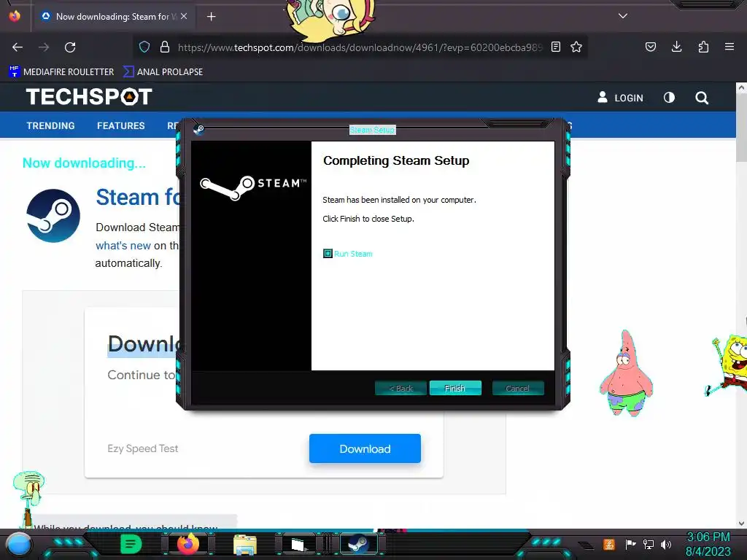747x560 pixels.
Task: Click the Firefox logo in tab bar
Action: tap(15, 16)
